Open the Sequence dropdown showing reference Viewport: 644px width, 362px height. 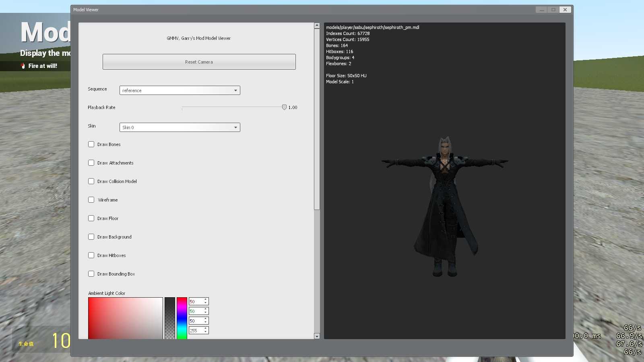(x=180, y=90)
